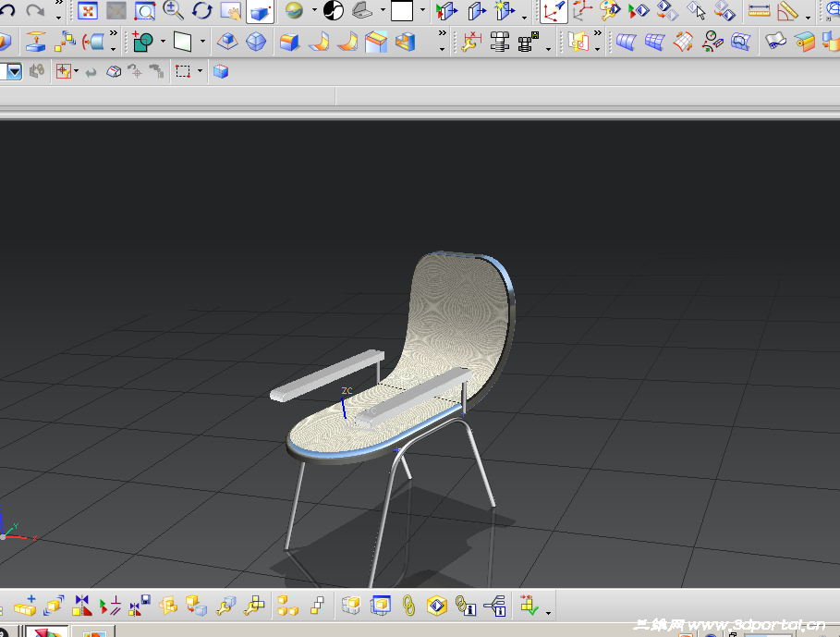Click the Move component wrench-cube icon
The width and height of the screenshot is (840, 637).
(x=226, y=606)
